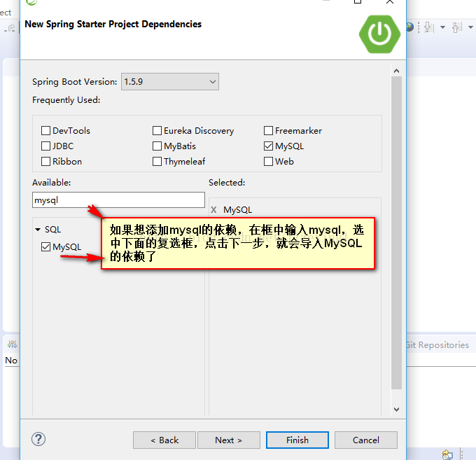Cancel the dependency wizard
This screenshot has height=460, width=476.
tap(366, 440)
